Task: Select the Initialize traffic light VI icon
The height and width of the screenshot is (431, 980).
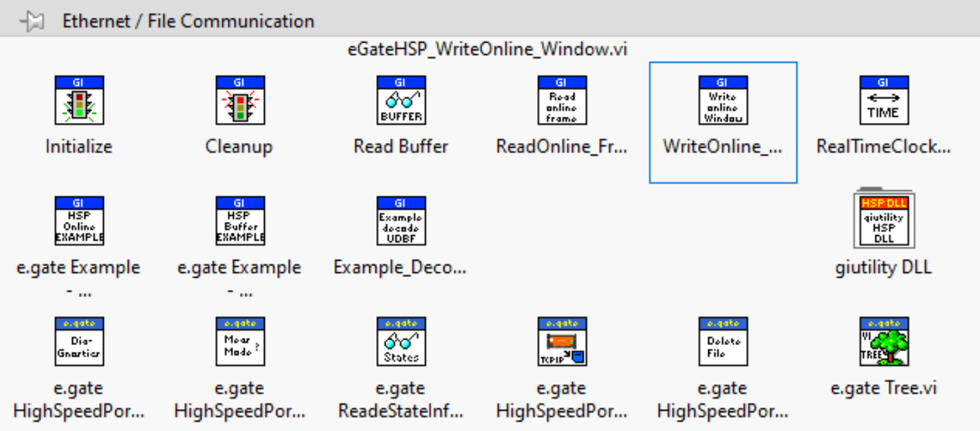Action: click(79, 100)
